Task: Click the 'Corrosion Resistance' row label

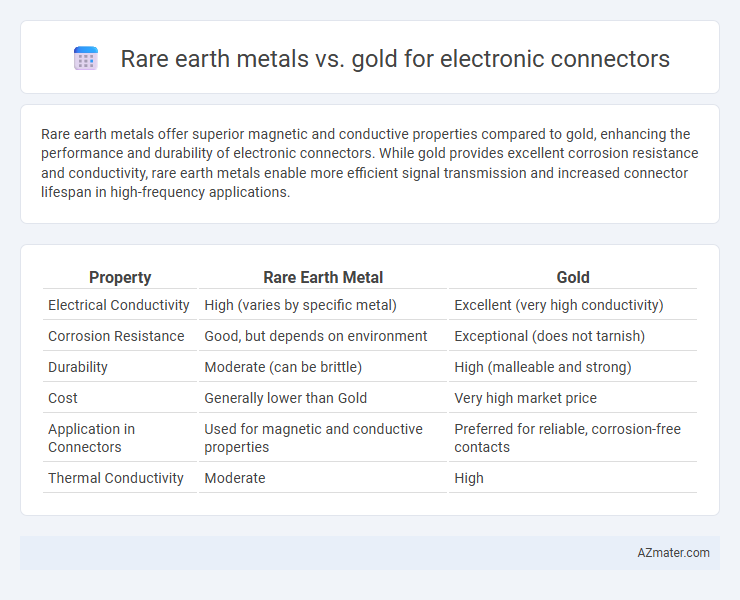Action: pyautogui.click(x=116, y=336)
